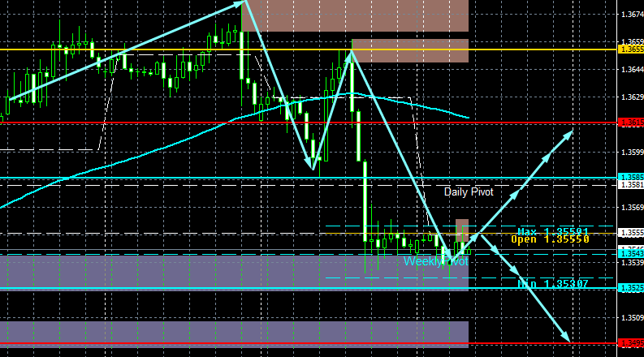Image resolution: width=644 pixels, height=357 pixels.
Task: Click the Weekly Pivot label
Action: [436, 261]
